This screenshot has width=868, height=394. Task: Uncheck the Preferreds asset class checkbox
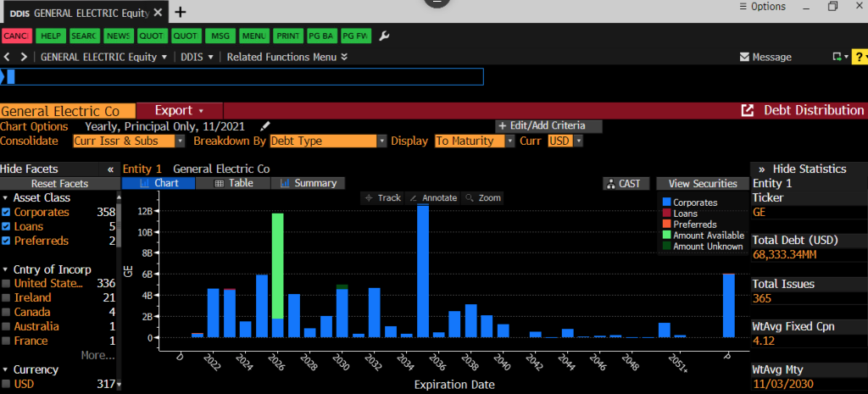point(6,241)
